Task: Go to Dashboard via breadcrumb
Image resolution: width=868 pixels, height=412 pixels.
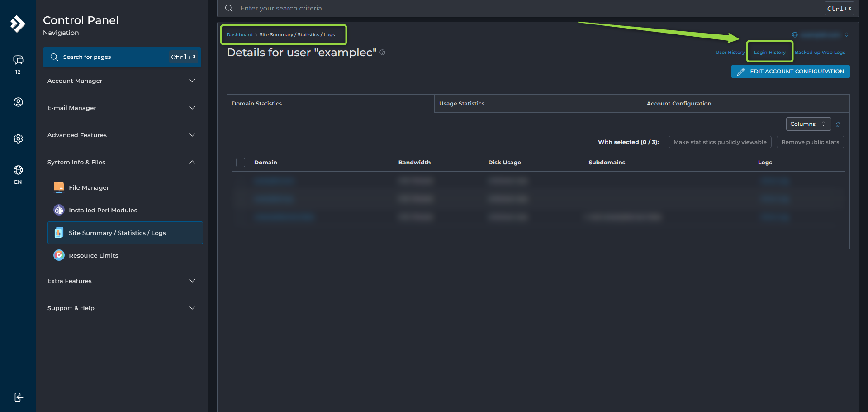Action: point(239,35)
